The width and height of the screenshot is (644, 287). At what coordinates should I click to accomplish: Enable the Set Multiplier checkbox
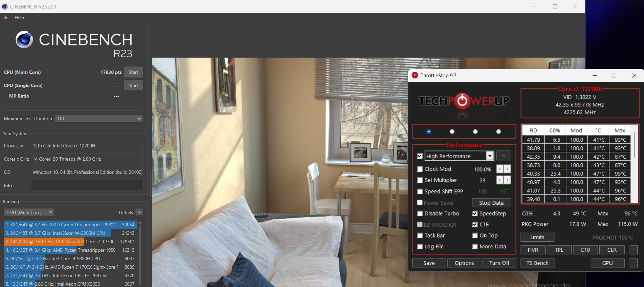pyautogui.click(x=420, y=180)
